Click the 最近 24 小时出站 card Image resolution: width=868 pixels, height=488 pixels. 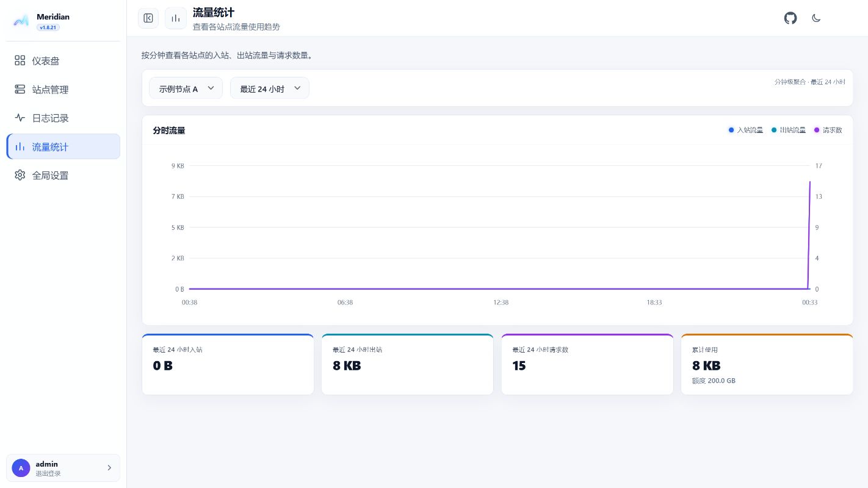coord(407,364)
